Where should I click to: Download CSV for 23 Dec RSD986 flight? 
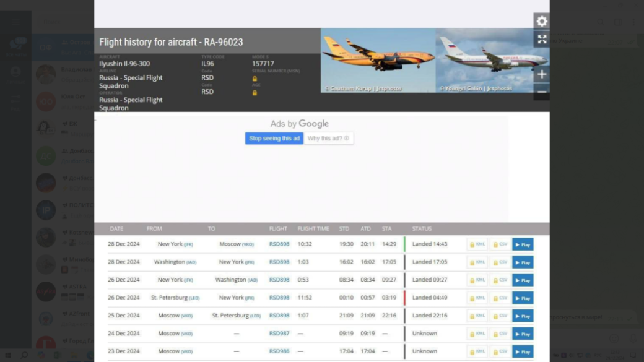[500, 351]
